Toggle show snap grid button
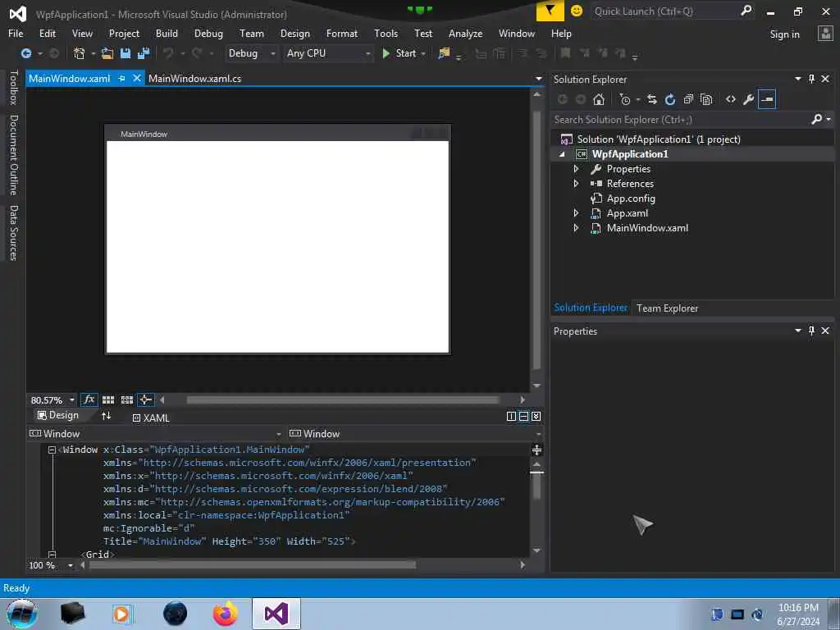This screenshot has width=840, height=630. (108, 399)
